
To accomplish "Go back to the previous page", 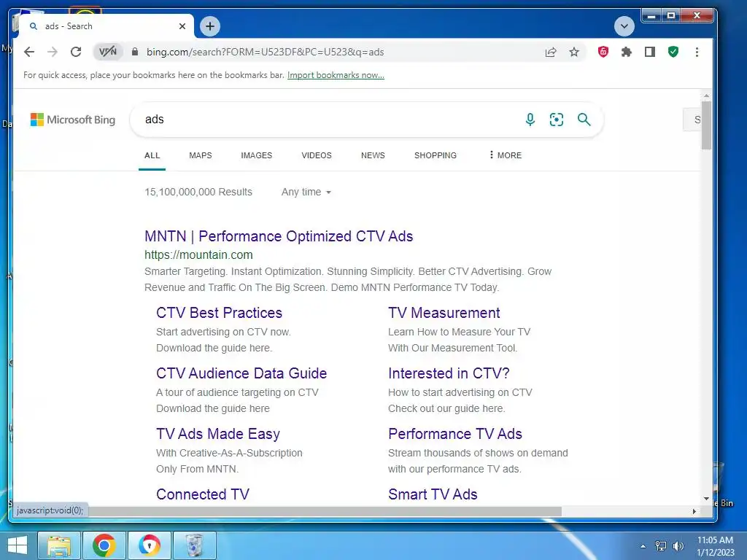I will pos(29,52).
